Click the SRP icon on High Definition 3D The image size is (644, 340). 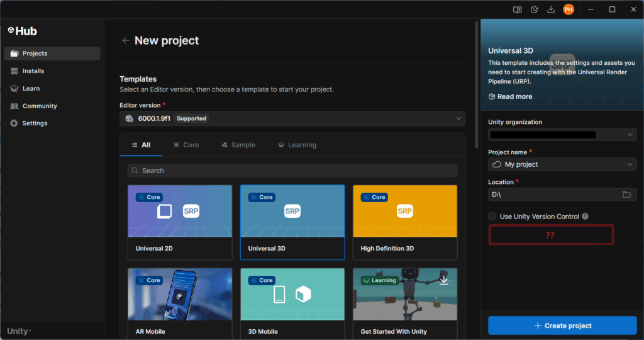click(x=404, y=212)
